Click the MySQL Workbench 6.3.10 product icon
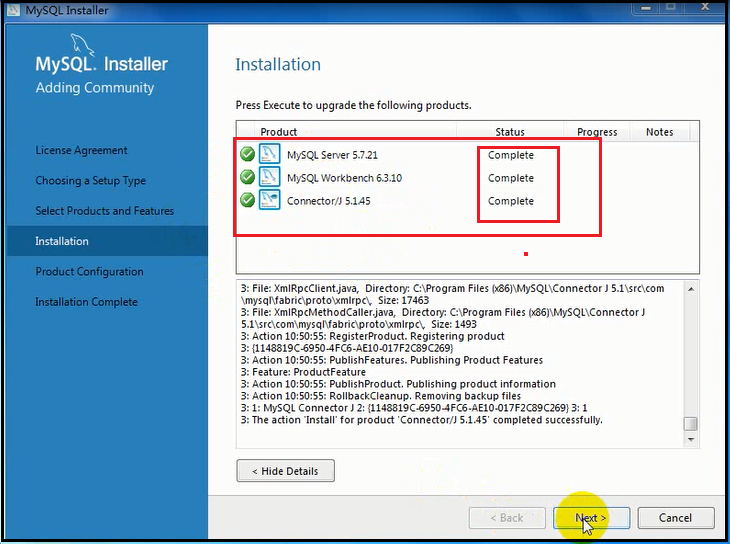 pos(270,177)
